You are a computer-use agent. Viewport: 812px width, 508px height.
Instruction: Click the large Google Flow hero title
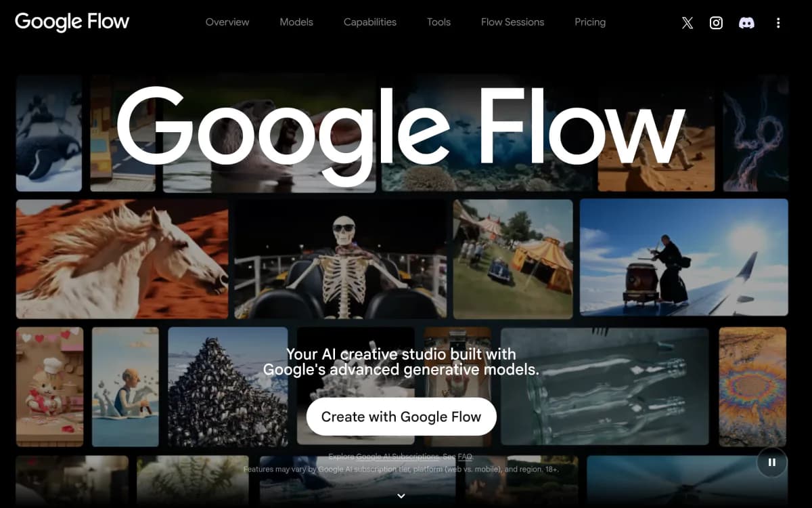click(401, 135)
